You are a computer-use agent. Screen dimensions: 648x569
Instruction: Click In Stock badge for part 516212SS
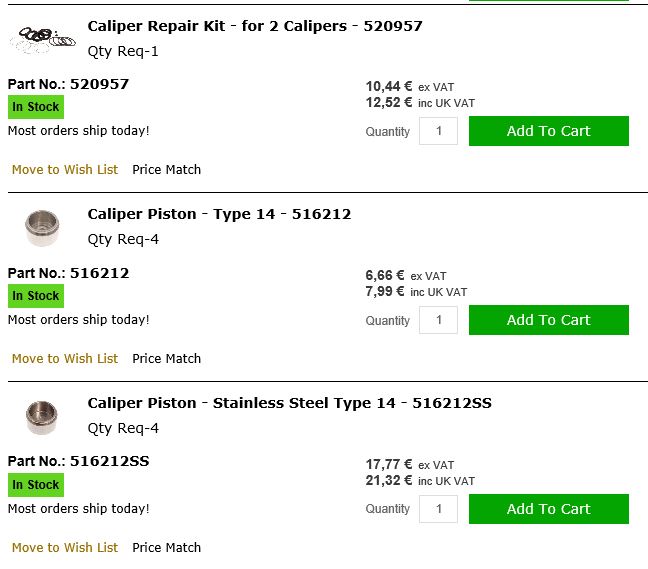click(36, 485)
